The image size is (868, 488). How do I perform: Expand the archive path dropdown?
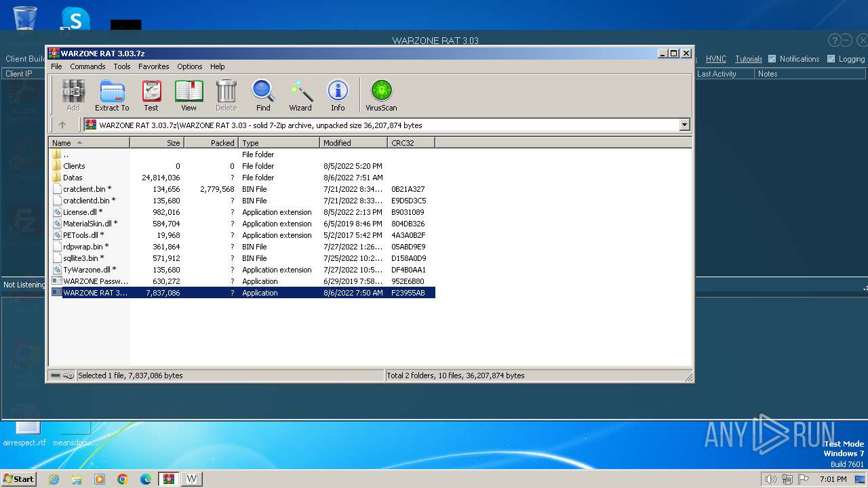(684, 125)
